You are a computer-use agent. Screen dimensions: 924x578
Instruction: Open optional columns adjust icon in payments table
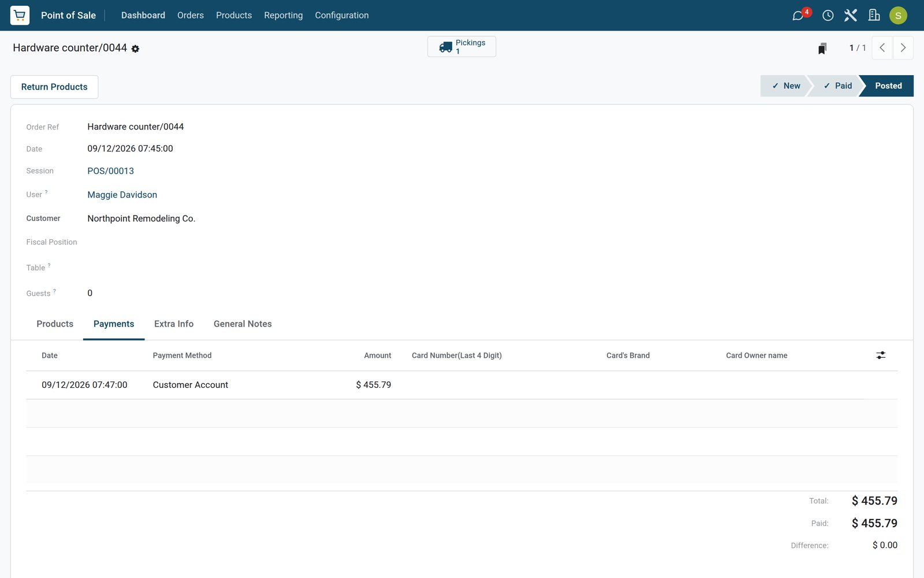point(881,355)
